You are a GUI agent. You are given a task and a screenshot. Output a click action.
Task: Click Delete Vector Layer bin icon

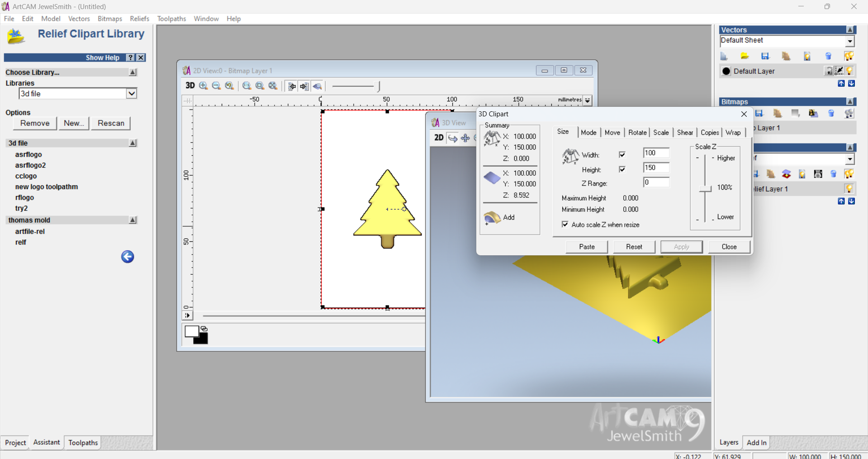tap(828, 56)
